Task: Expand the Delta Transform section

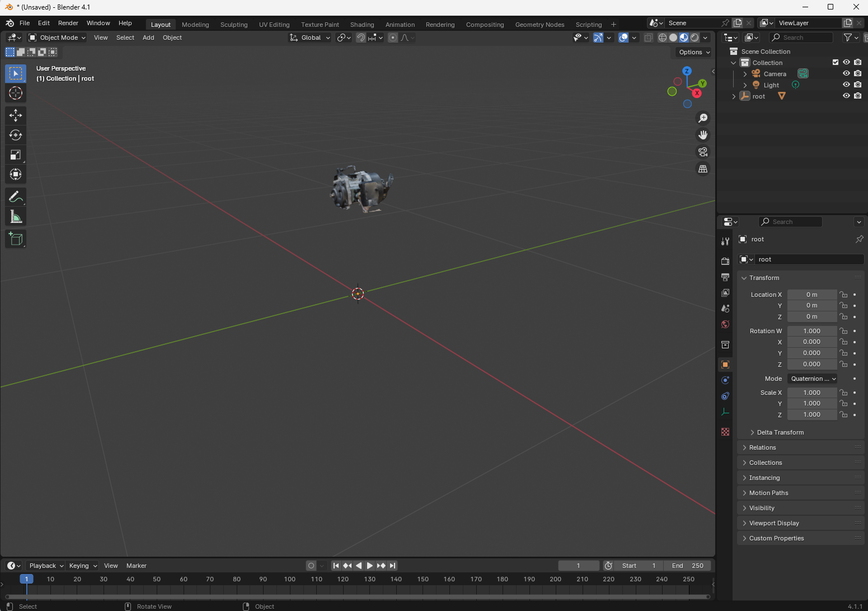Action: click(780, 432)
